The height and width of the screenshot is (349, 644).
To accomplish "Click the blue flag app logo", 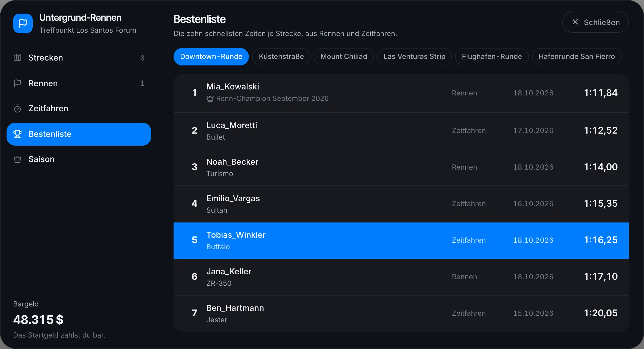I will (23, 23).
